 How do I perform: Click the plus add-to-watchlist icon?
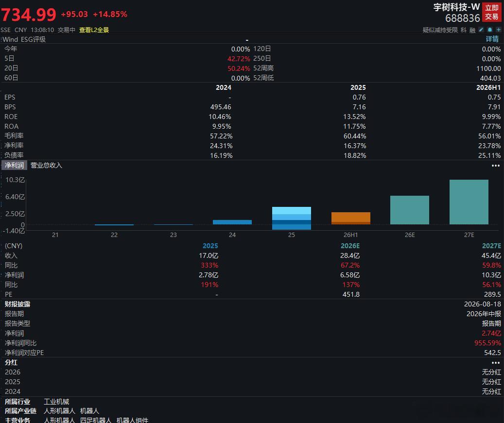(x=499, y=30)
